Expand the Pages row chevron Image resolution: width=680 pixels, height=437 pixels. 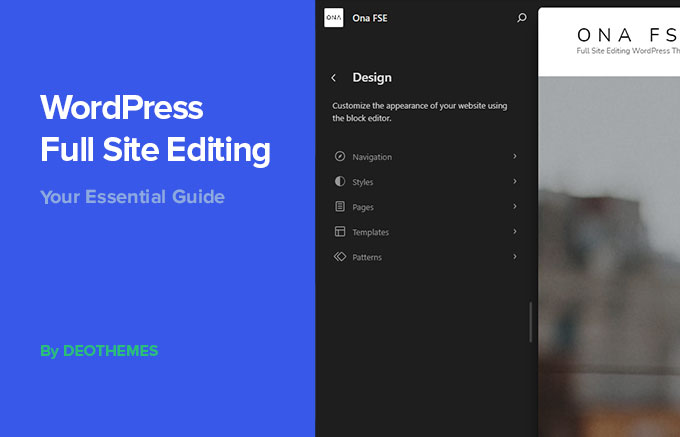pyautogui.click(x=515, y=206)
